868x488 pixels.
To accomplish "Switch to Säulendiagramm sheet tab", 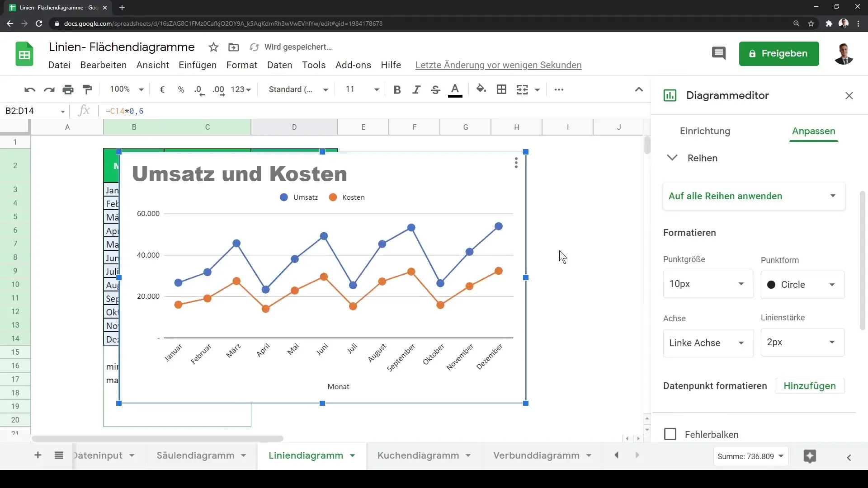I will coord(195,455).
